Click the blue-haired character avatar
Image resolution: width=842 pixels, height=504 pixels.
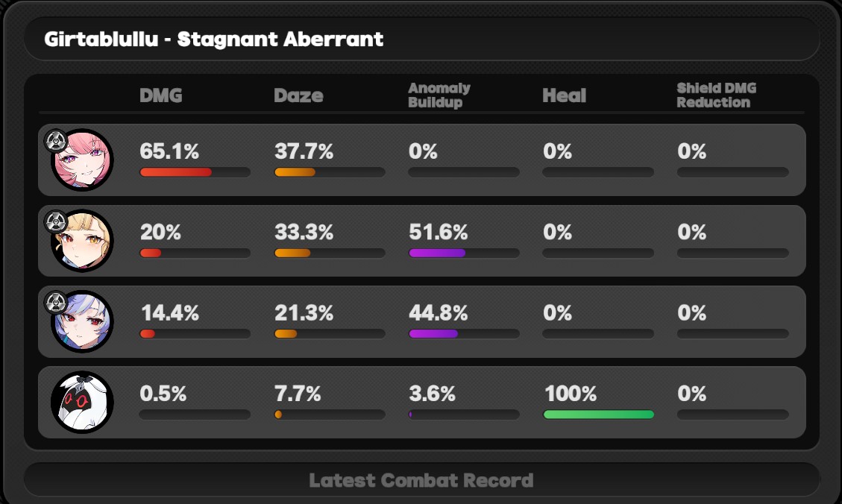pyautogui.click(x=82, y=321)
